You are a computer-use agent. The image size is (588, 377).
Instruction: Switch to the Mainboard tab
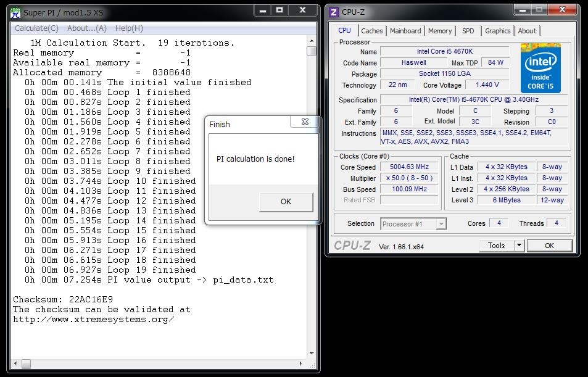pos(405,31)
